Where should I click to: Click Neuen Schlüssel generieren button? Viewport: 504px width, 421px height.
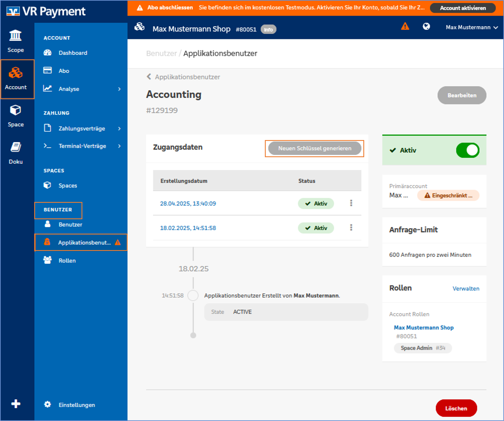pyautogui.click(x=314, y=148)
